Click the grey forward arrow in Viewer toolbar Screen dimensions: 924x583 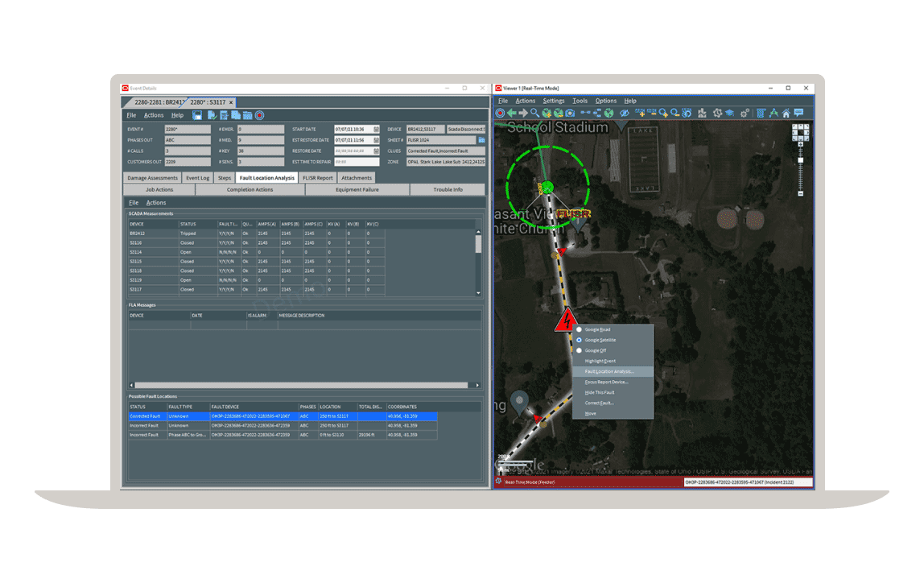pos(523,114)
